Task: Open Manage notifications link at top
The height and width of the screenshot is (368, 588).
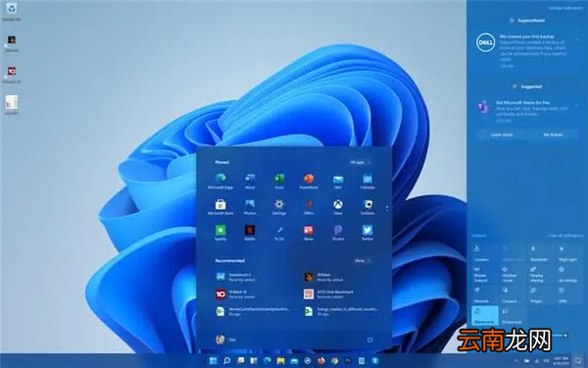Action: coord(565,8)
